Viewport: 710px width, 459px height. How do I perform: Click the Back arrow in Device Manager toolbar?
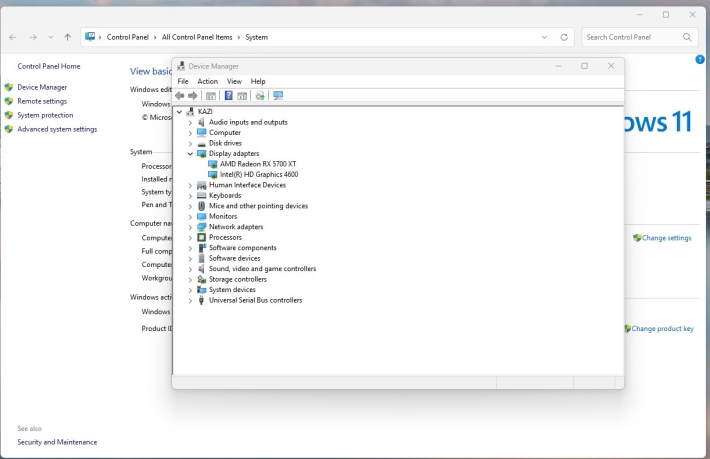click(180, 96)
